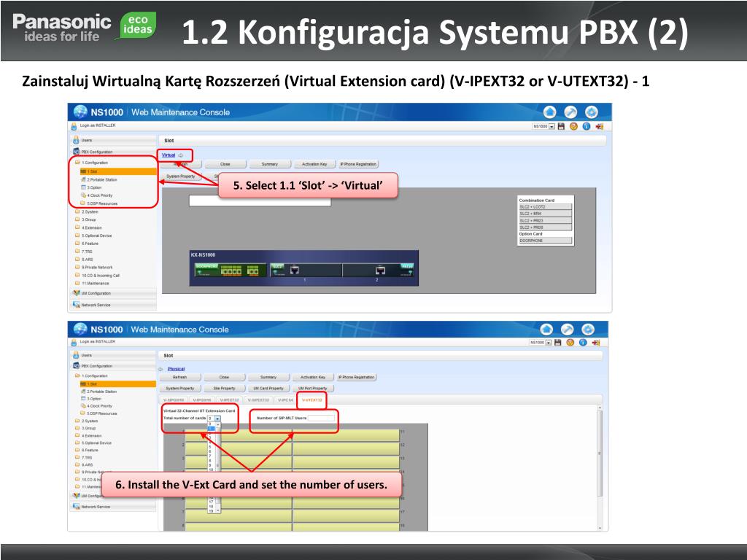Click the PRI30 card in slot 2
Image resolution: width=747 pixels, height=560 pixels.
[x=379, y=270]
